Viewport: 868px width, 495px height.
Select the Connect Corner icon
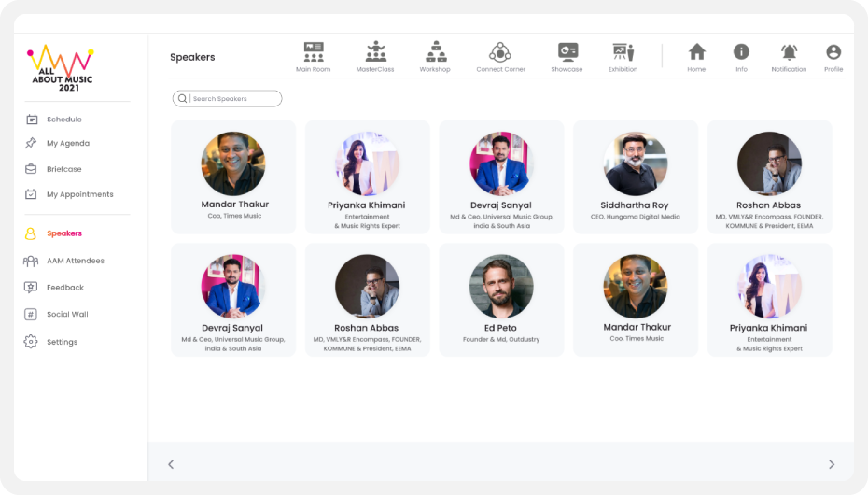point(500,52)
